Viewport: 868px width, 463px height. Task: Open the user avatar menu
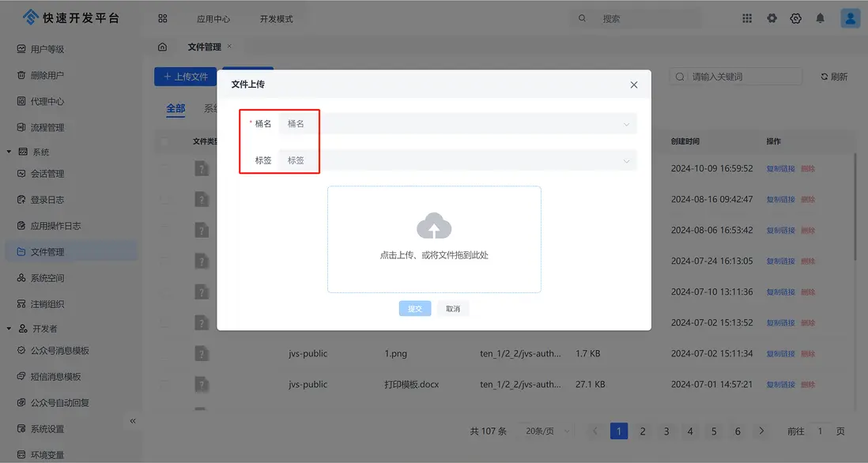[x=850, y=18]
